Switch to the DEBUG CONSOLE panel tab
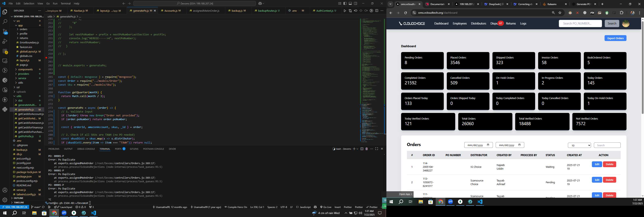 click(86, 149)
